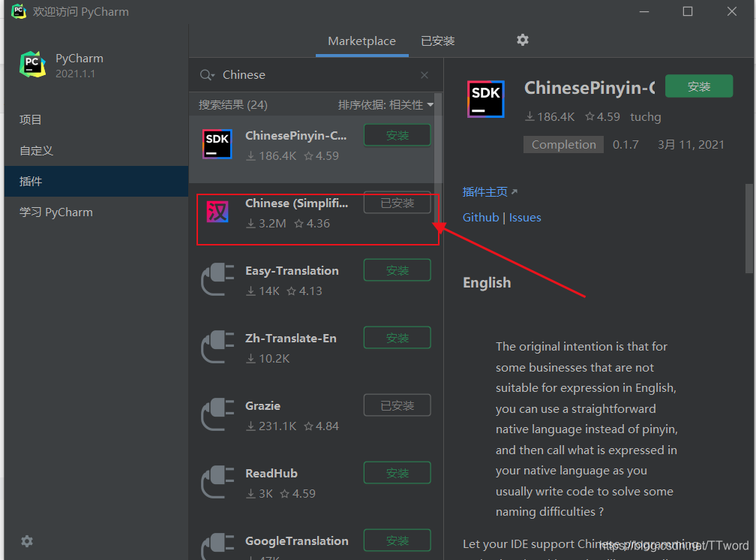Click the Grazie plugin plug icon
756x560 pixels.
point(217,414)
